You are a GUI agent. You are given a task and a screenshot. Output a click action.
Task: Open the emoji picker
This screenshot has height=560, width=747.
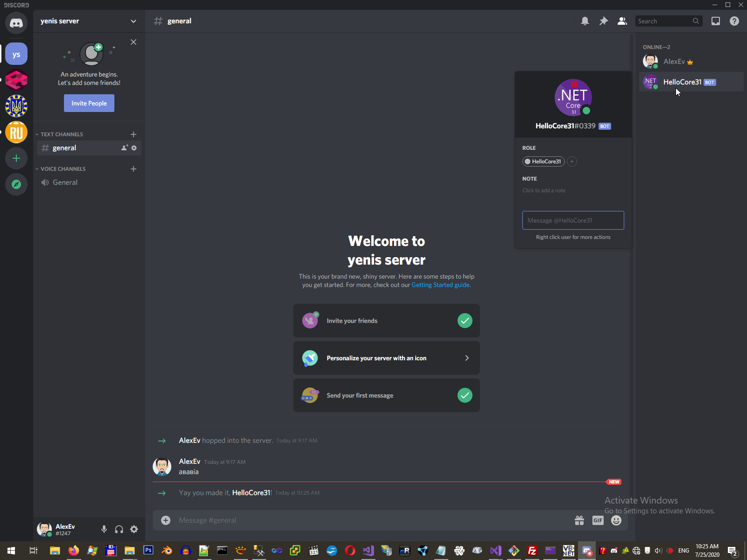(616, 520)
